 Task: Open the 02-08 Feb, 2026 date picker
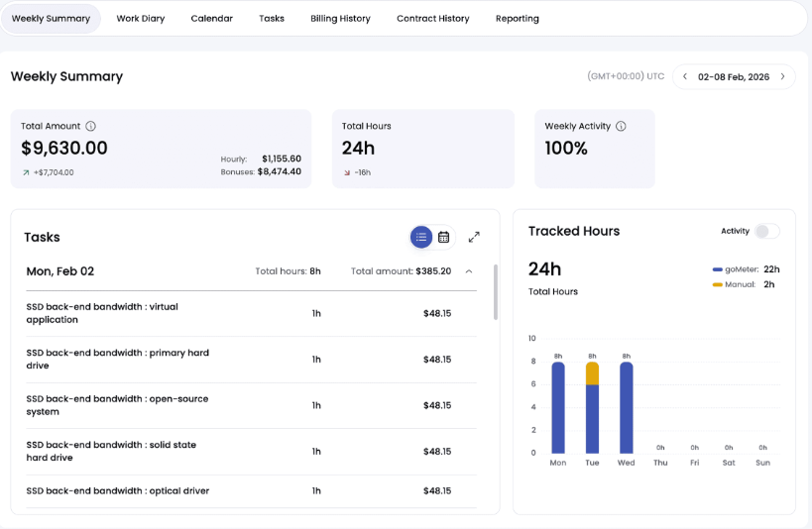[734, 76]
